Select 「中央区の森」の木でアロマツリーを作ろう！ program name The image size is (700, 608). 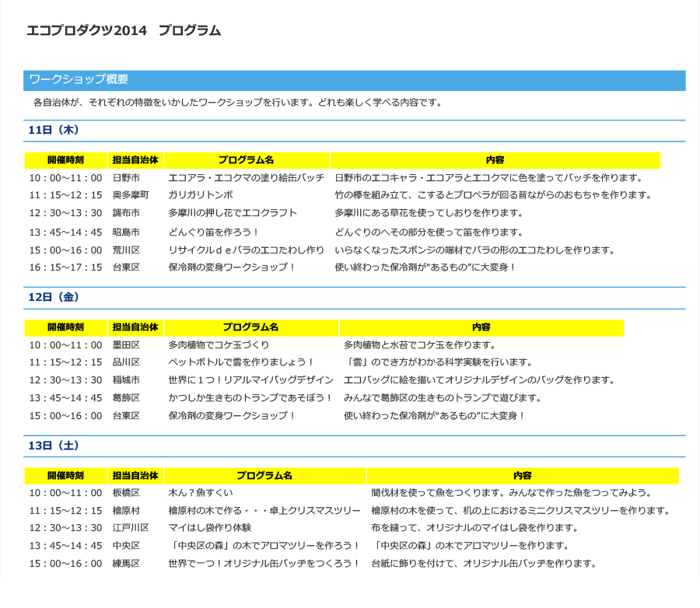click(x=264, y=546)
